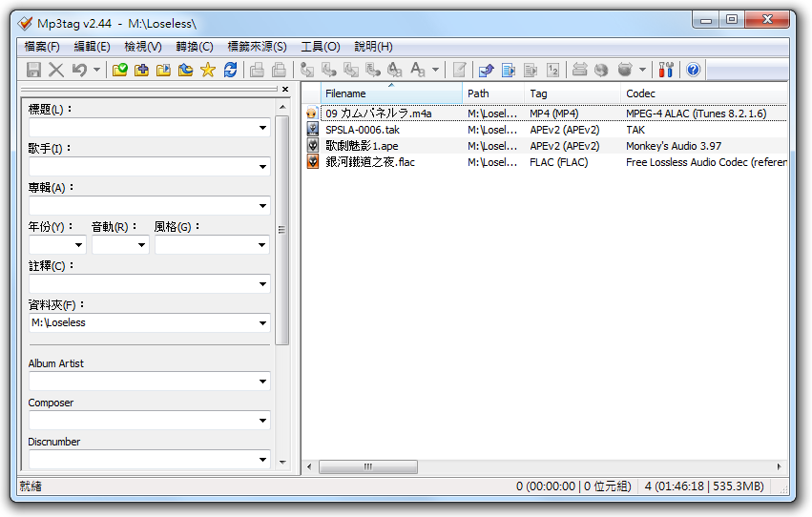Viewport: 812px width, 517px height.
Task: Open Options with the red and blue tools icon
Action: pyautogui.click(x=666, y=70)
